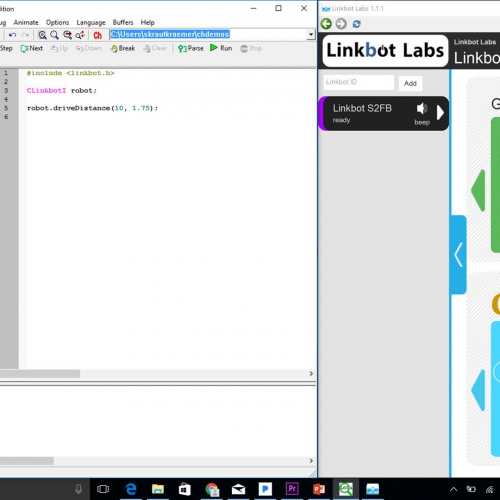This screenshot has width=500, height=500.
Task: Click the Clear breakpoints button
Action: (x=155, y=49)
